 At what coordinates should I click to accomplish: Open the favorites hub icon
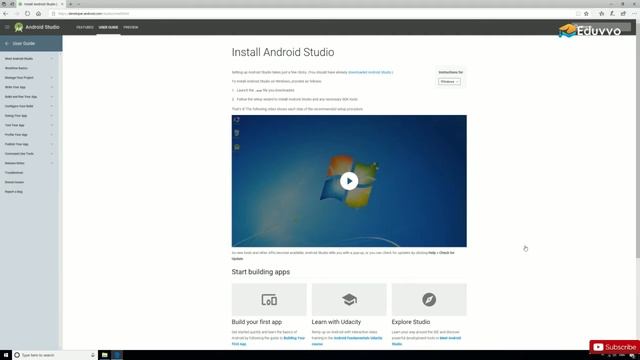[x=601, y=13]
